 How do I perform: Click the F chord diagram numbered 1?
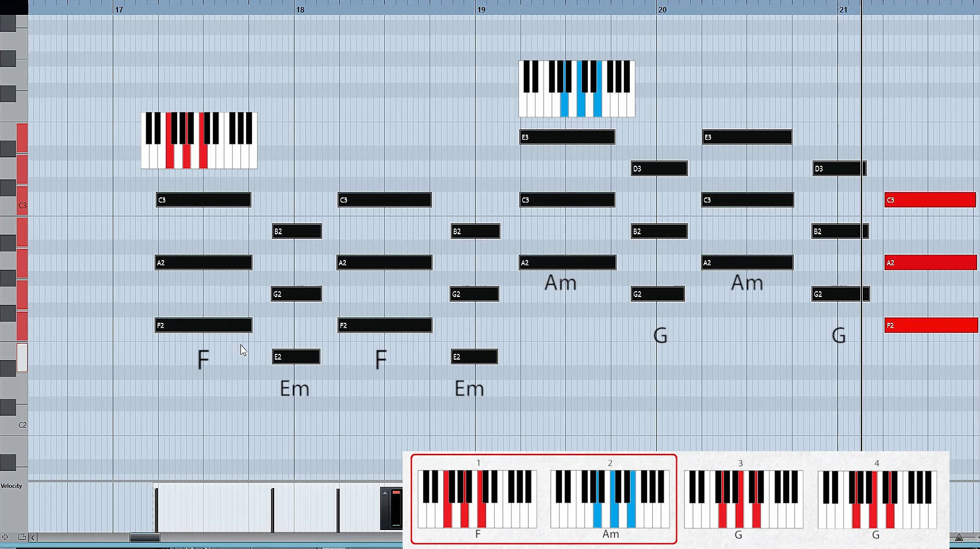(x=477, y=500)
